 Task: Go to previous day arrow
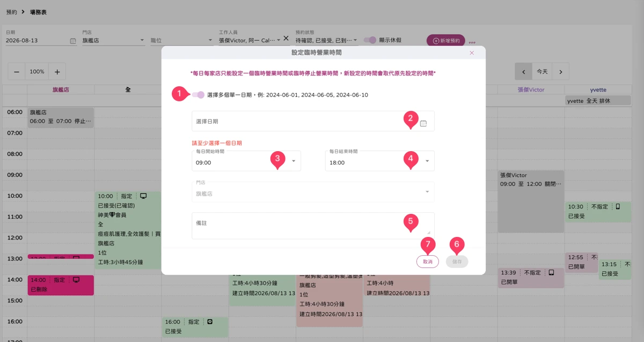pos(523,71)
